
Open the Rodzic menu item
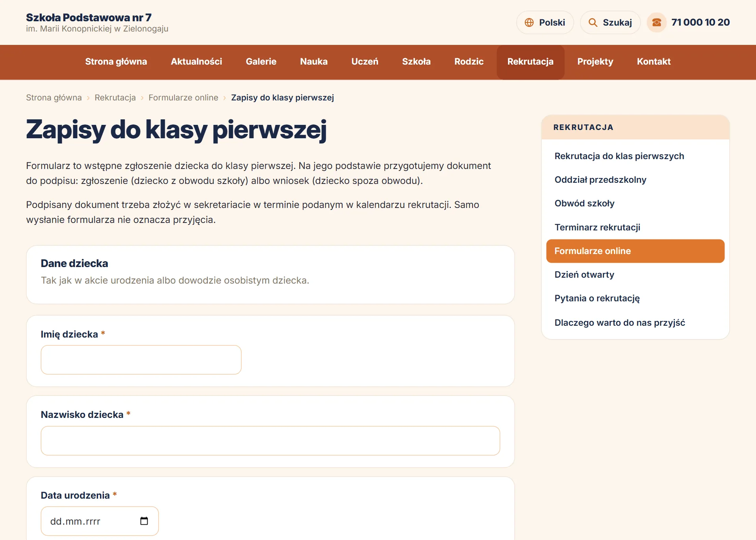pyautogui.click(x=469, y=62)
